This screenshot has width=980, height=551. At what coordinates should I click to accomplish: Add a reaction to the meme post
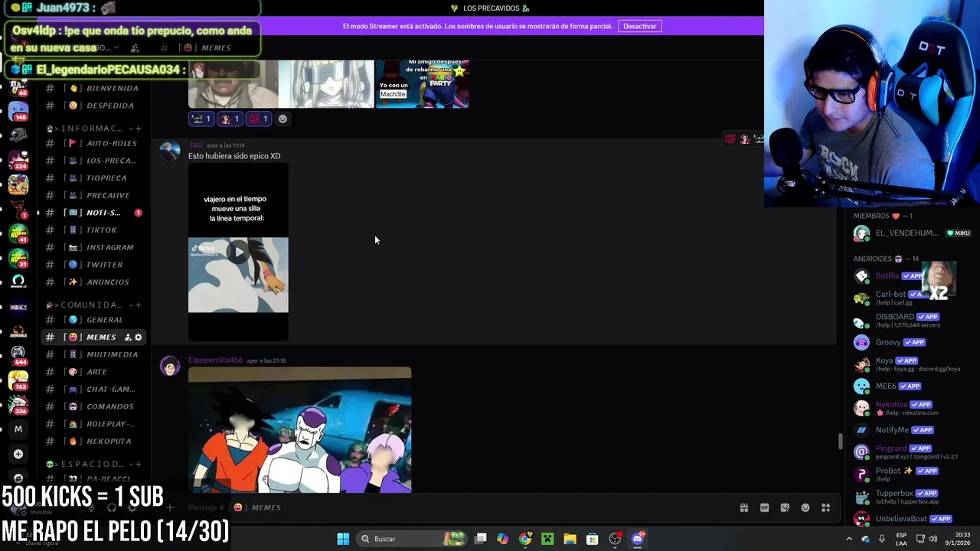[x=283, y=119]
